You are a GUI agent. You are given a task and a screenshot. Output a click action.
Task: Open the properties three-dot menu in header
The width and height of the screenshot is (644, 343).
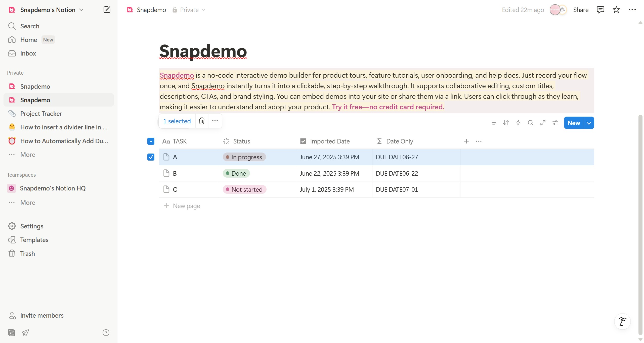[x=479, y=141]
